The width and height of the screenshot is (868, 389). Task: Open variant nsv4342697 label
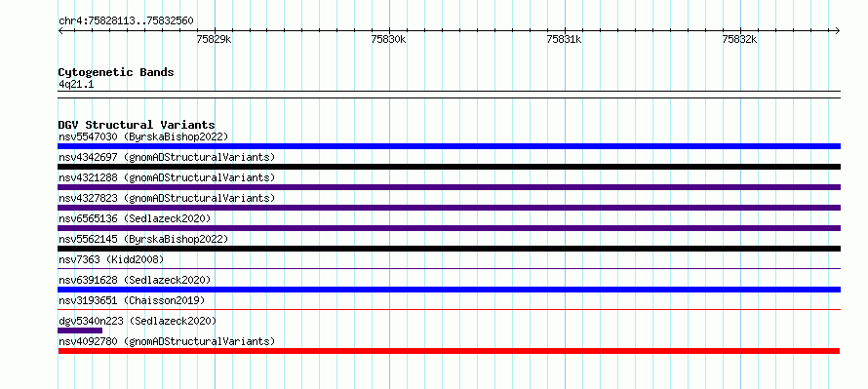coord(167,157)
